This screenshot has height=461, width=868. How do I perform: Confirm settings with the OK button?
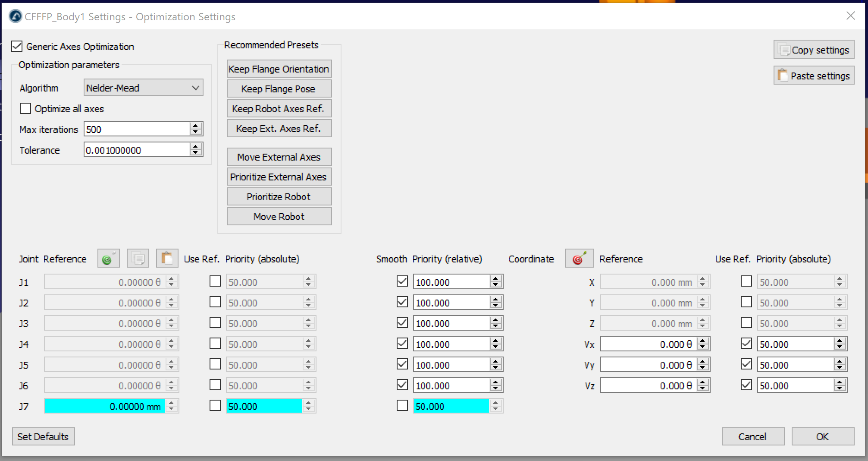(822, 436)
